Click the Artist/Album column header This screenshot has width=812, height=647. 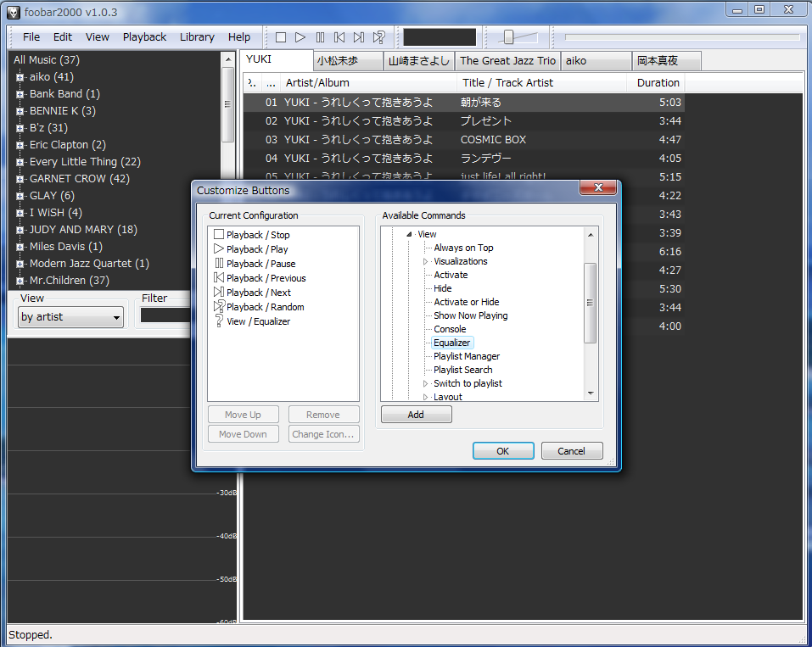click(369, 83)
